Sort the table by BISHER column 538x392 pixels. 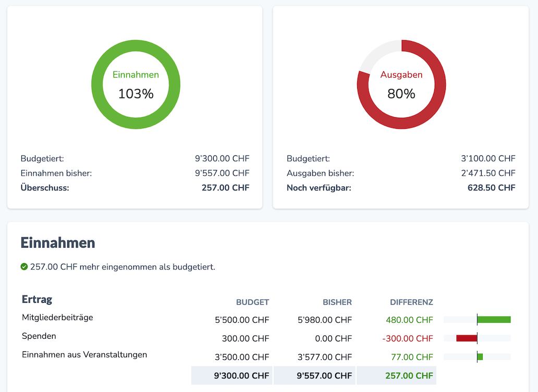click(337, 302)
